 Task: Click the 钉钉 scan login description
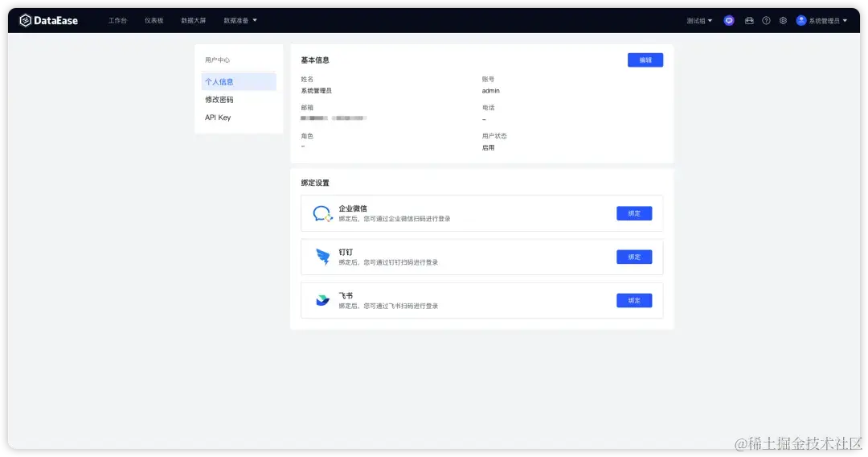[x=389, y=262]
